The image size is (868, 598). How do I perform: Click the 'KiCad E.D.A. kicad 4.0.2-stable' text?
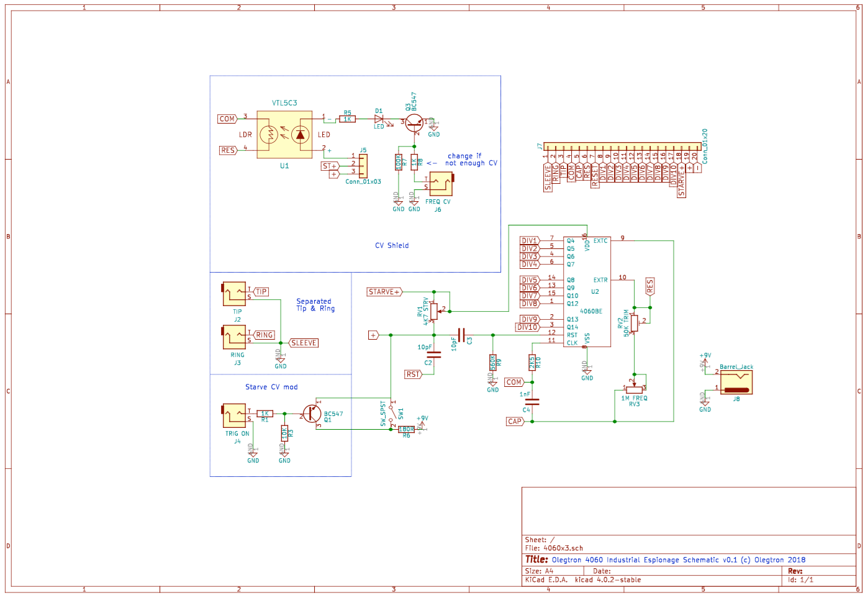coord(583,580)
